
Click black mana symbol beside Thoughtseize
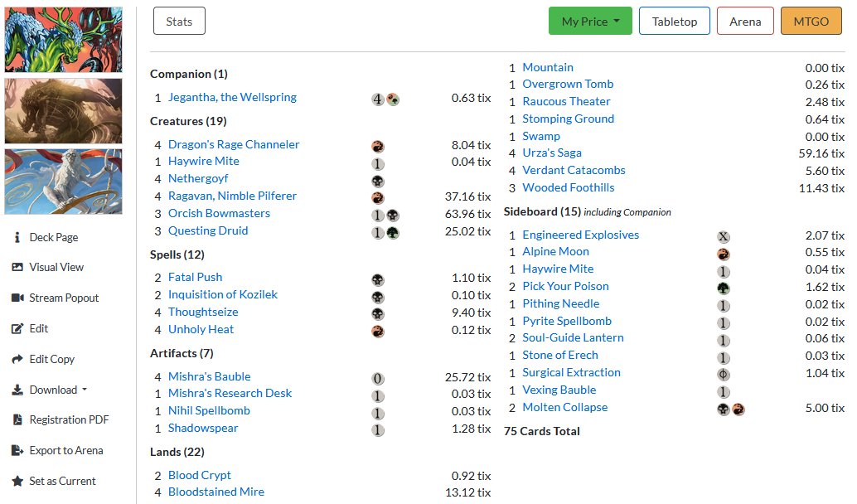tap(378, 314)
